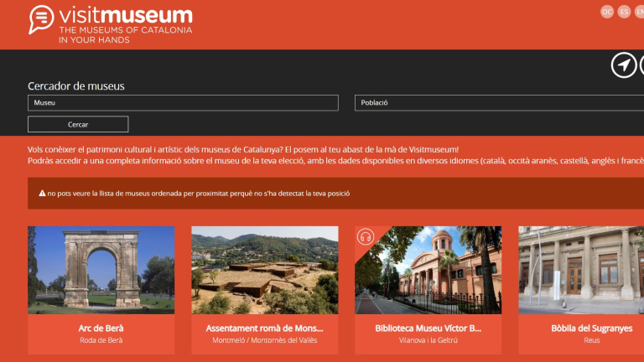Viewport: 644px width, 362px height.
Task: Open Arc de Berà photo thumbnail
Action: [x=101, y=270]
